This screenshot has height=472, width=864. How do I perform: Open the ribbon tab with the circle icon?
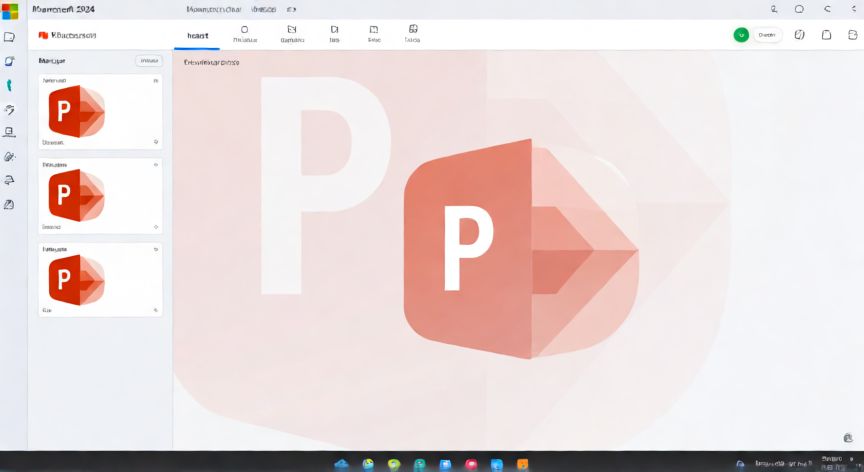point(245,34)
